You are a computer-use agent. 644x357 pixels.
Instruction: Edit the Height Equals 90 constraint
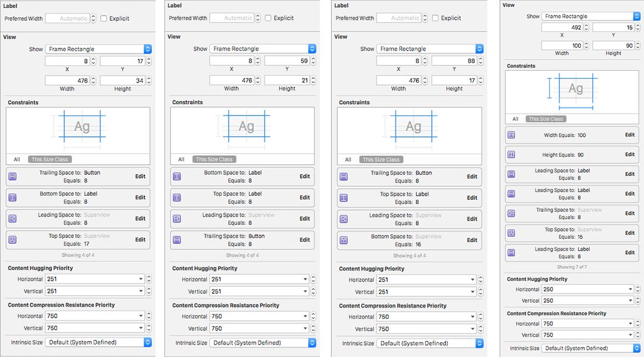[x=630, y=154]
